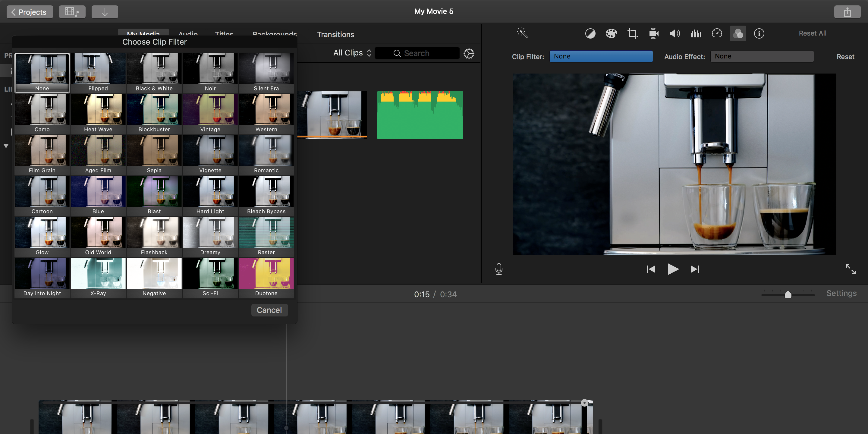Switch to the Transitions tab

(x=335, y=34)
